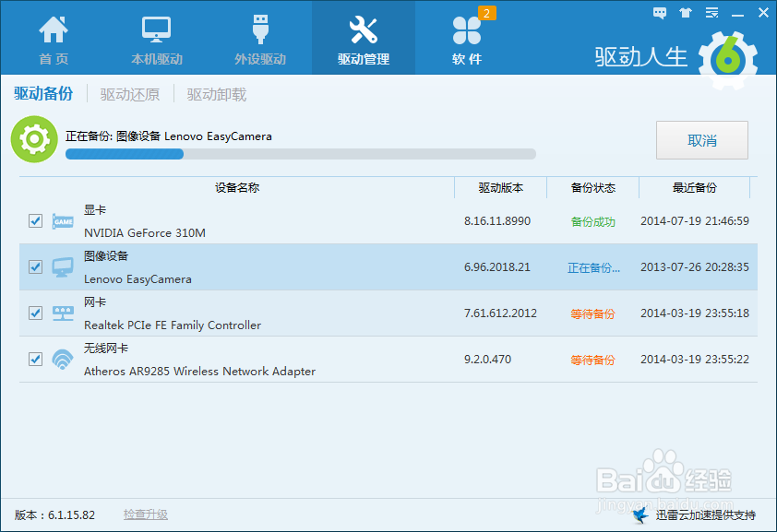This screenshot has height=532, width=777.
Task: Open the 软件 tab
Action: click(x=466, y=39)
